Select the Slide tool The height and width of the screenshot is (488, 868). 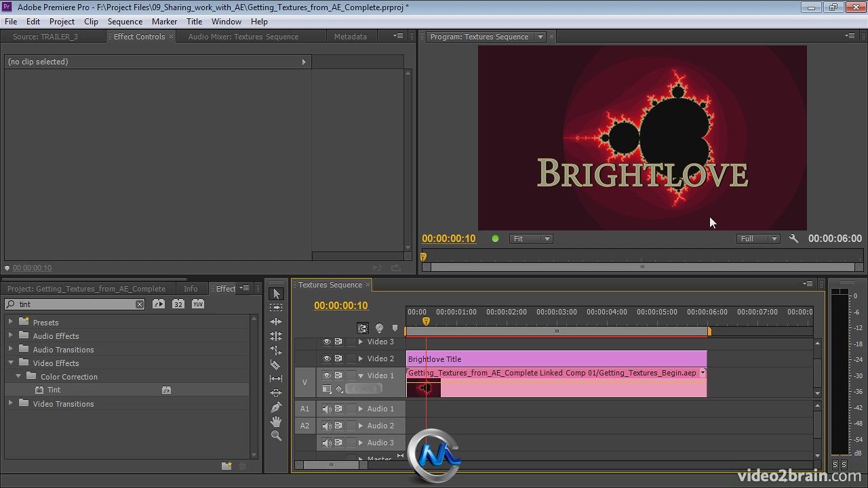[276, 393]
